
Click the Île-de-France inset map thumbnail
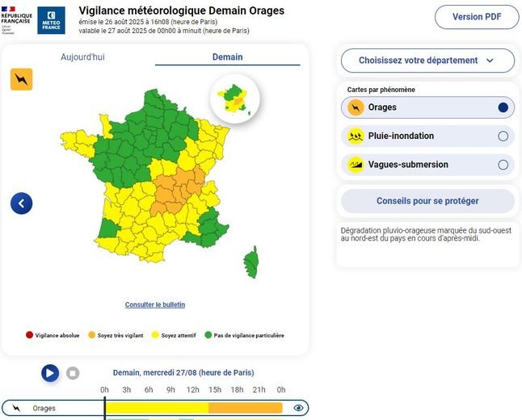click(x=234, y=99)
